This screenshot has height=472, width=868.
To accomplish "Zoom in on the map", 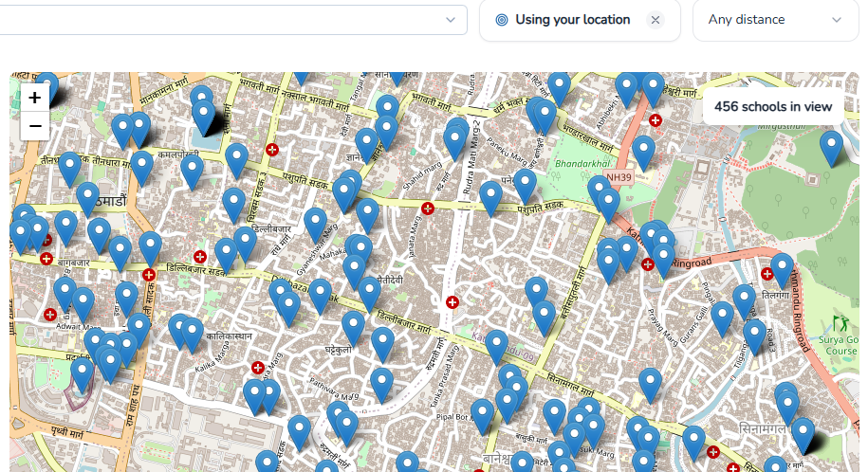I will (x=35, y=98).
